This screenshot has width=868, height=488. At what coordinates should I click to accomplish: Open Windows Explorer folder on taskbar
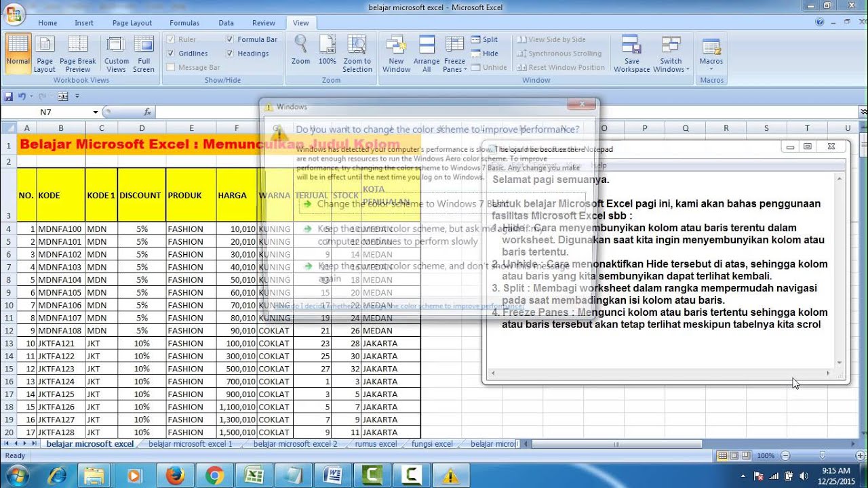(x=94, y=476)
